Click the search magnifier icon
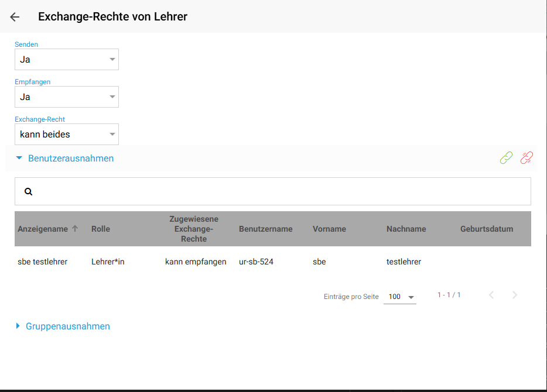 tap(28, 191)
